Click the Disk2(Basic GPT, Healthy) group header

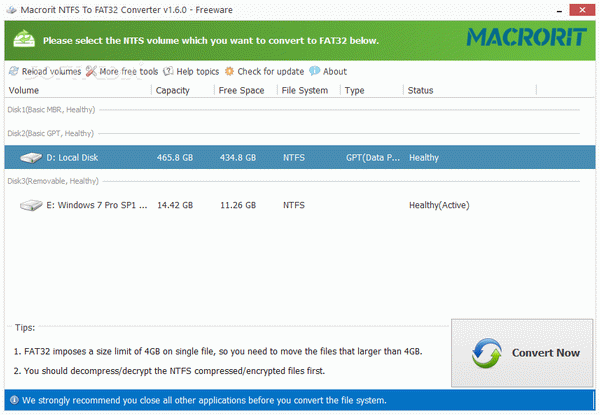[50, 133]
